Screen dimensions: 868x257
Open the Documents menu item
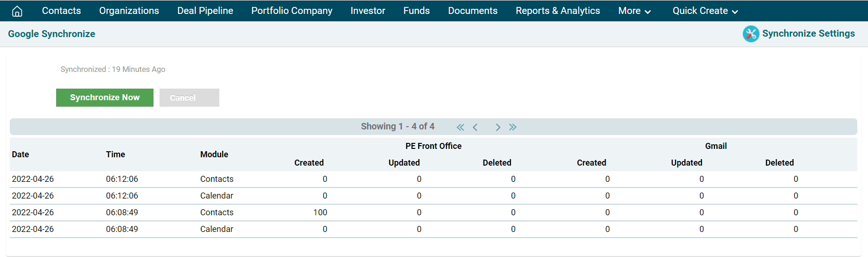472,11
